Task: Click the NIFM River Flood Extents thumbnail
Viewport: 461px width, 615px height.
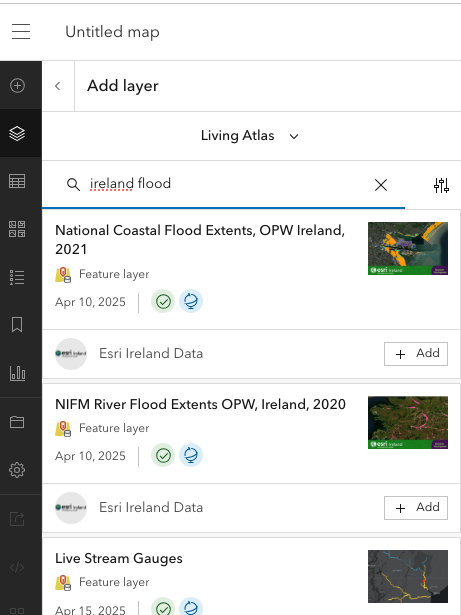Action: click(x=408, y=422)
